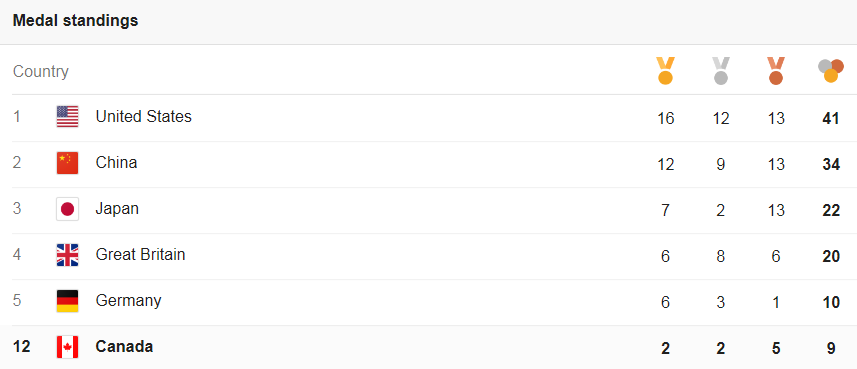
Task: Click United States total of 41 medals
Action: 831,118
